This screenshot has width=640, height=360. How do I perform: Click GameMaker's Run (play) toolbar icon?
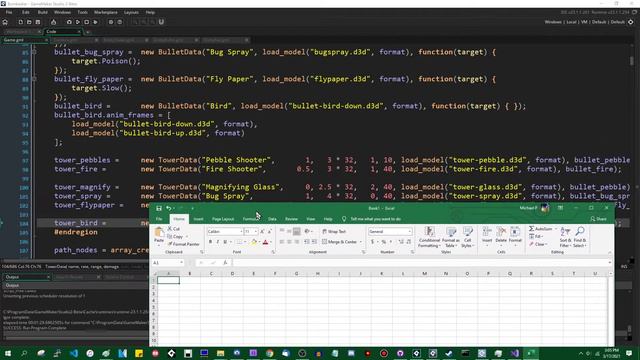coord(78,22)
